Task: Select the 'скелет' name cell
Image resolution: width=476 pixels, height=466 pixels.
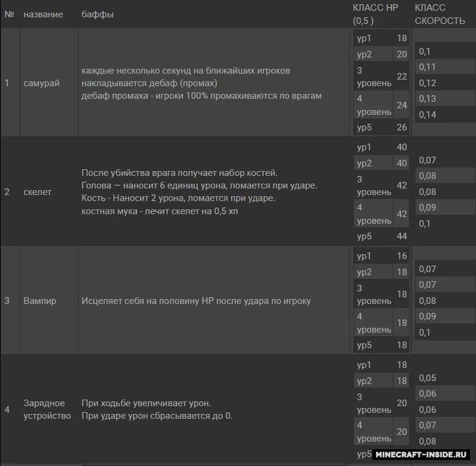Action: 37,192
